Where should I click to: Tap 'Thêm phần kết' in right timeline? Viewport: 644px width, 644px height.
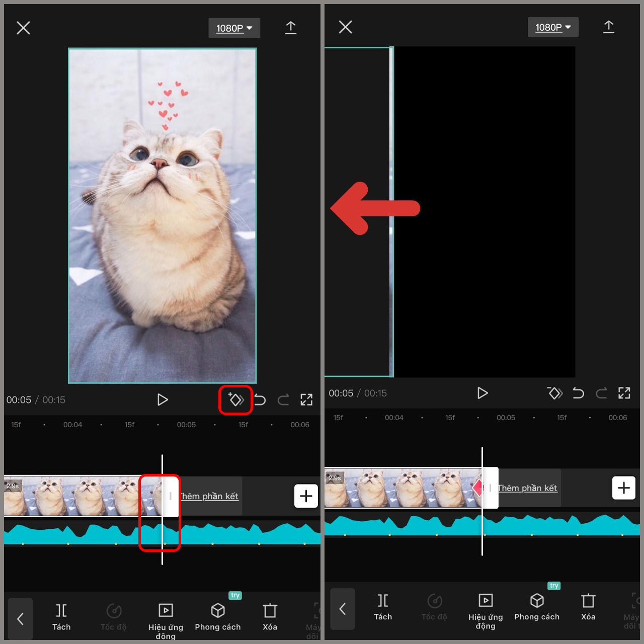528,488
